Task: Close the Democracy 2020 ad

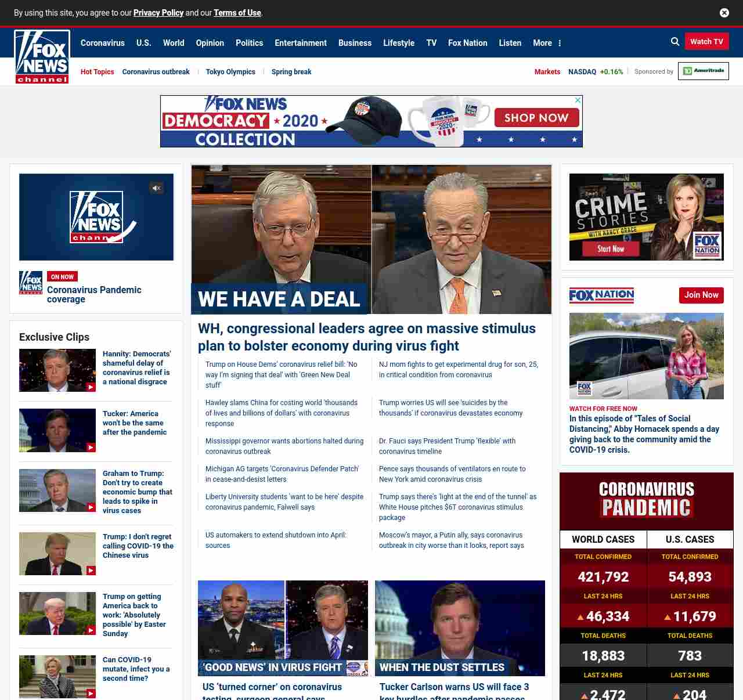Action: tap(578, 100)
